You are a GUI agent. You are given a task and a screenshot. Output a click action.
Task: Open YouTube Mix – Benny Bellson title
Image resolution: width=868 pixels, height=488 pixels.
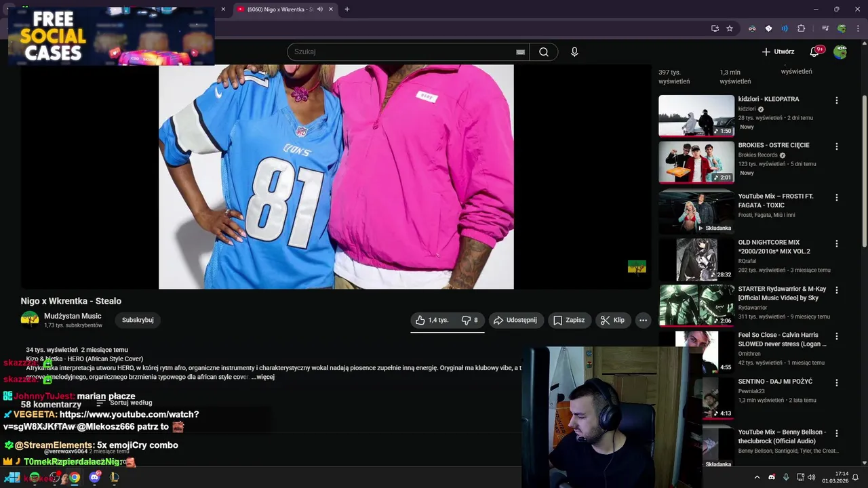pos(782,436)
